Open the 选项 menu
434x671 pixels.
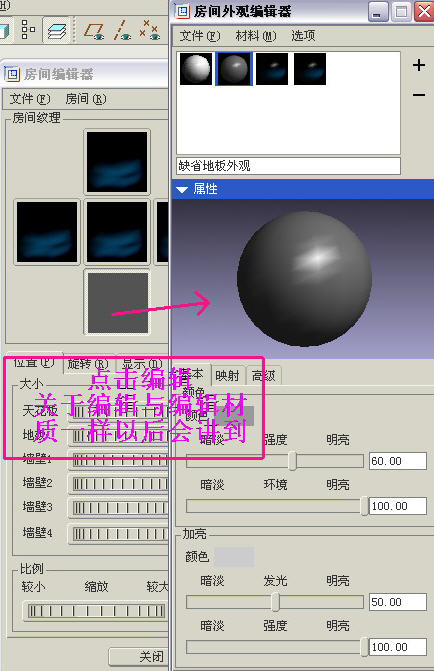tap(303, 36)
